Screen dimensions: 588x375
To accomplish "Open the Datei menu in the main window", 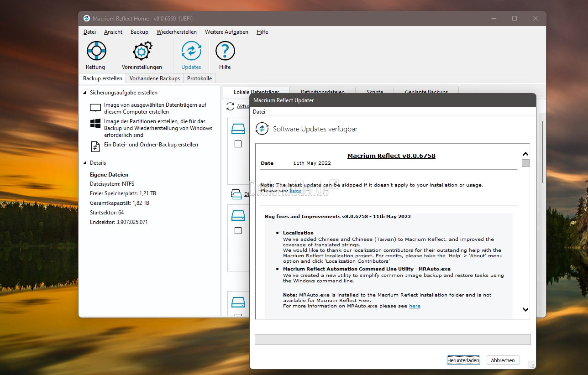I will 90,32.
